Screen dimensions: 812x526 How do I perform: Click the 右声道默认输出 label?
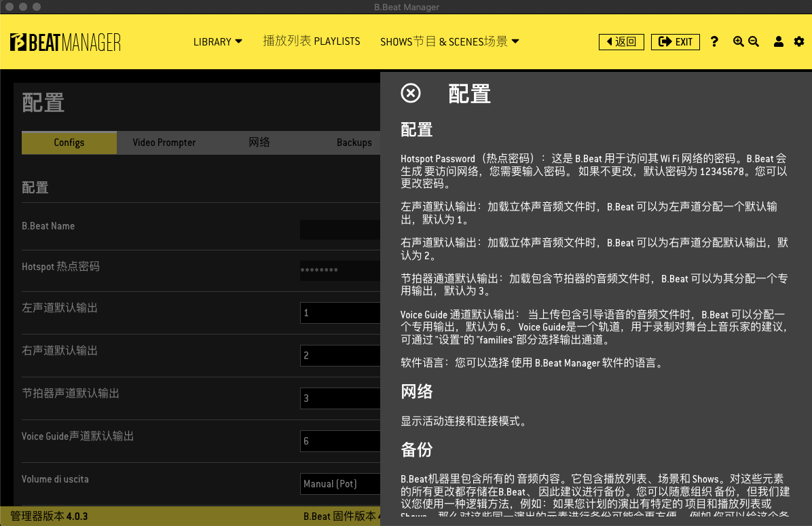click(x=60, y=351)
